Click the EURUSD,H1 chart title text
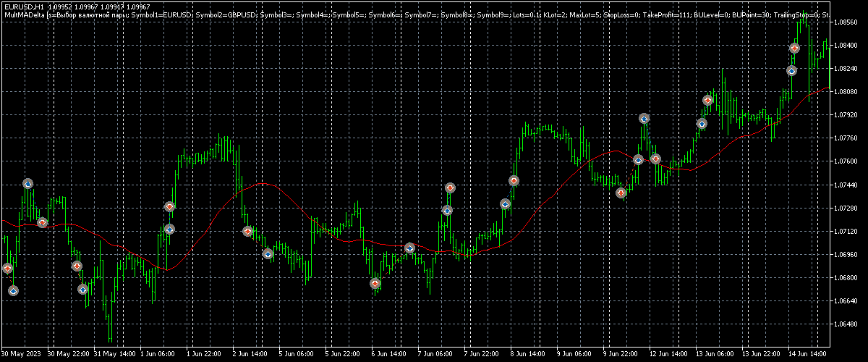The width and height of the screenshot is (868, 362). point(24,7)
